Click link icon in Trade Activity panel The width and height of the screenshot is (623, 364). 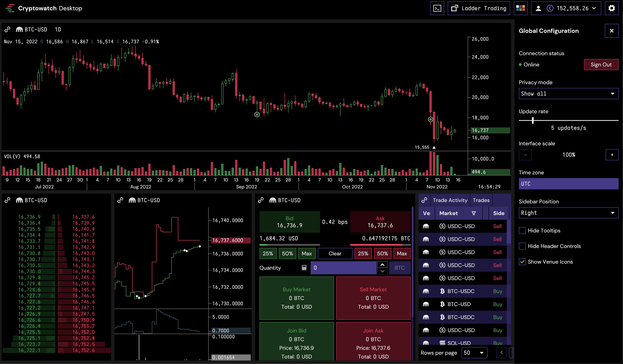coord(424,200)
